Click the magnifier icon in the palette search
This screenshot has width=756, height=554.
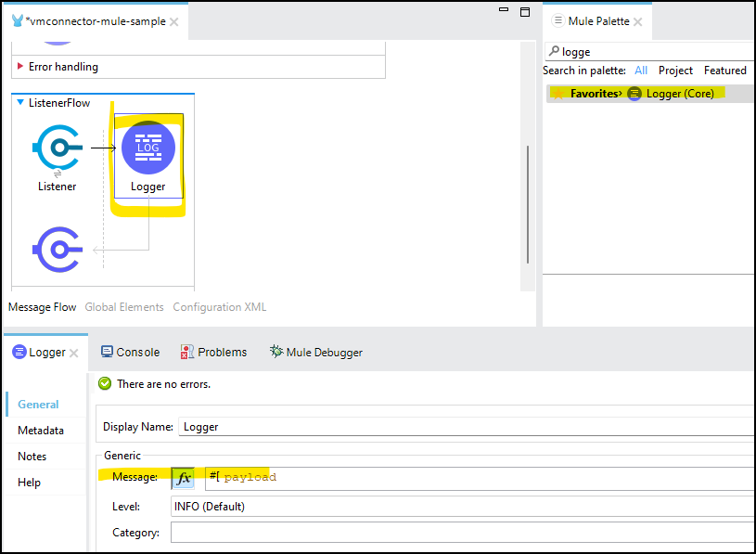coord(553,51)
